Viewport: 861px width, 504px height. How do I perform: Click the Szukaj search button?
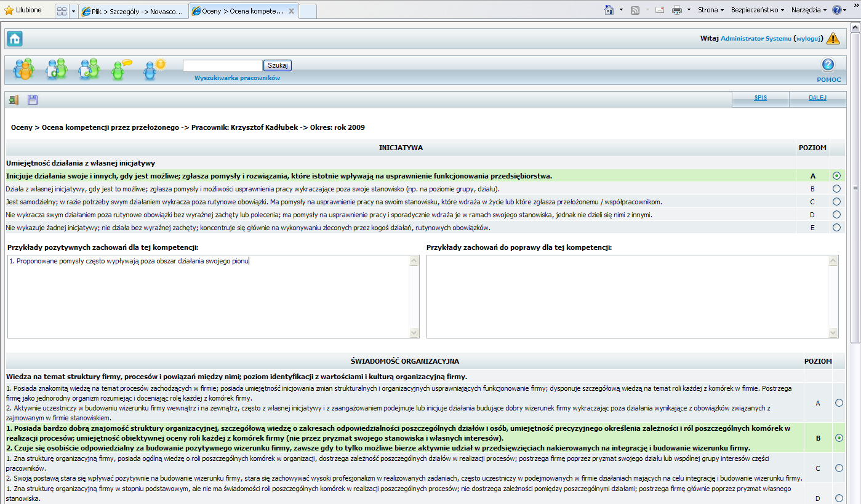pos(278,65)
